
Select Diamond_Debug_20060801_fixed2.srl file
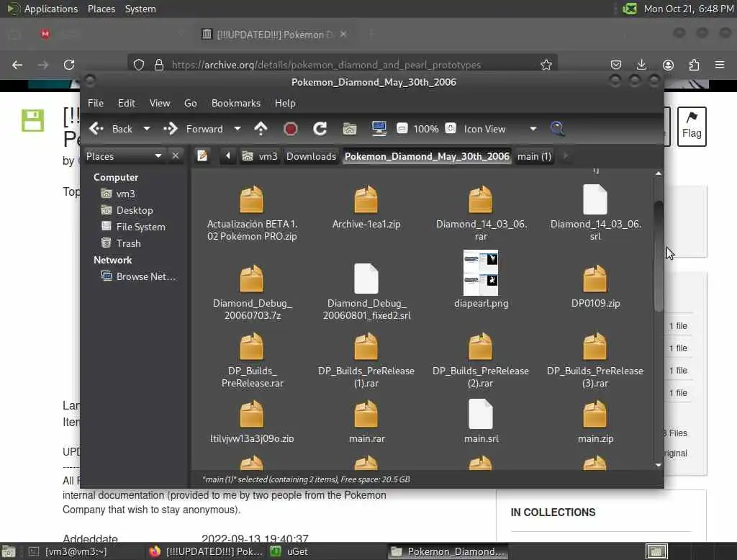366,292
